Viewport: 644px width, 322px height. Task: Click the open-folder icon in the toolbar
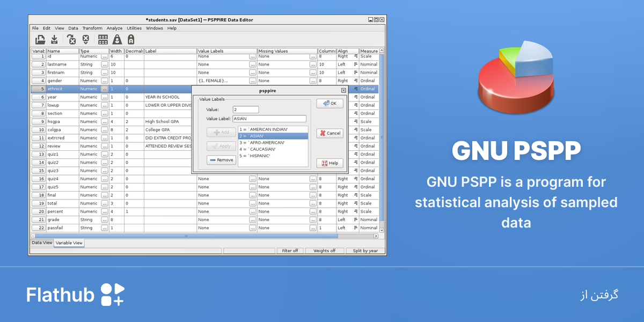(40, 39)
